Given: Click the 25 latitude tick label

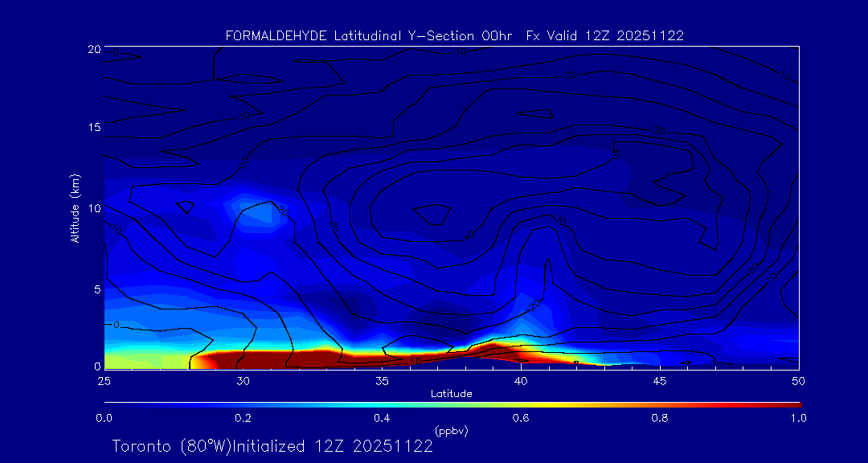Looking at the screenshot, I should point(104,379).
